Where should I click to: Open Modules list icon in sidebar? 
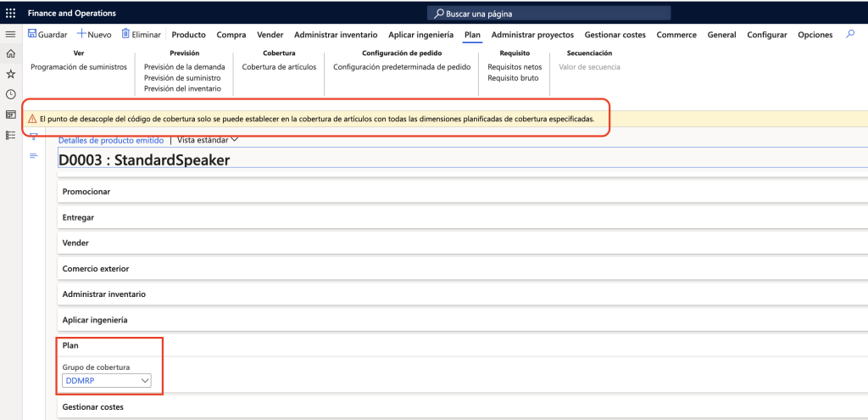point(10,134)
